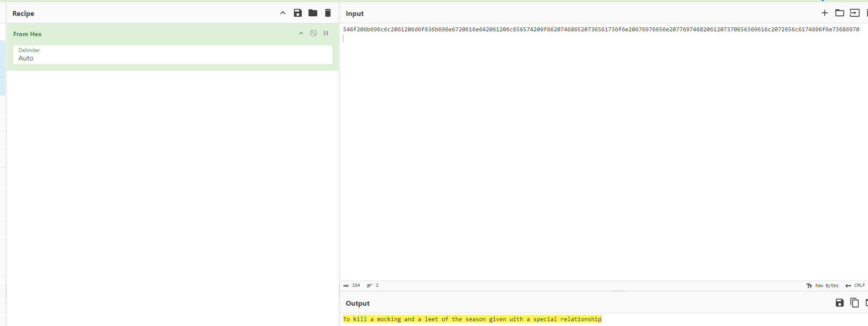Collapse the Recipe panel with the chevron
Viewport: 868px width, 326px height.
[283, 13]
